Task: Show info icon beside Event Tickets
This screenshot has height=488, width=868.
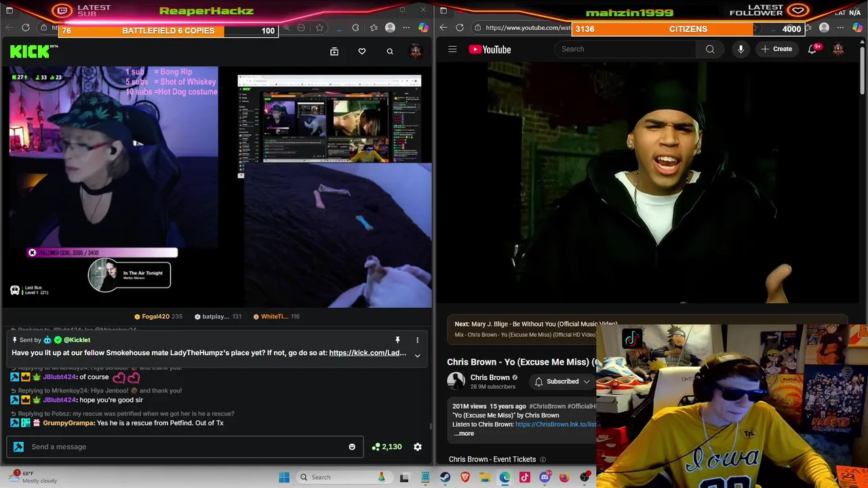Action: (x=542, y=460)
